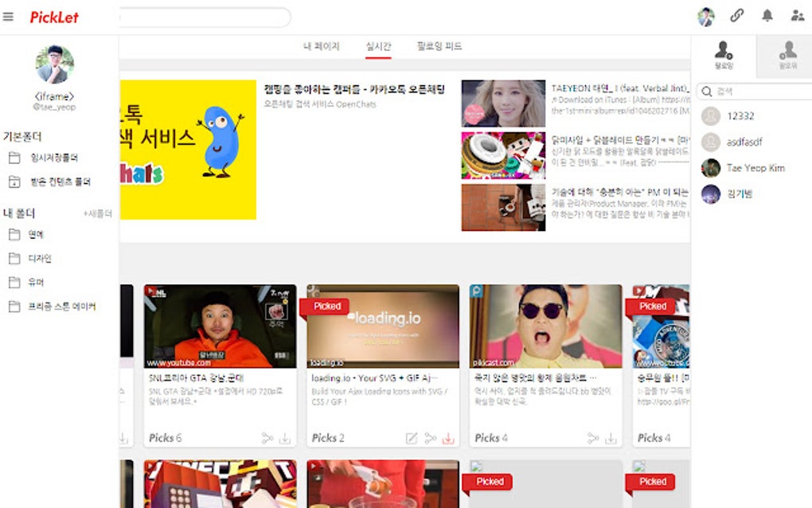The height and width of the screenshot is (508, 812).
Task: Open user 12332 in the following list
Action: (x=740, y=116)
